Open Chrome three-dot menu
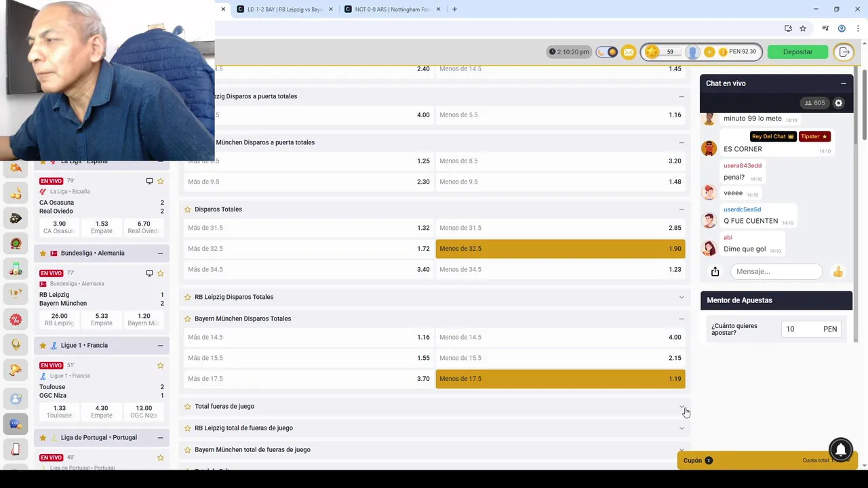The image size is (868, 488). tap(858, 28)
